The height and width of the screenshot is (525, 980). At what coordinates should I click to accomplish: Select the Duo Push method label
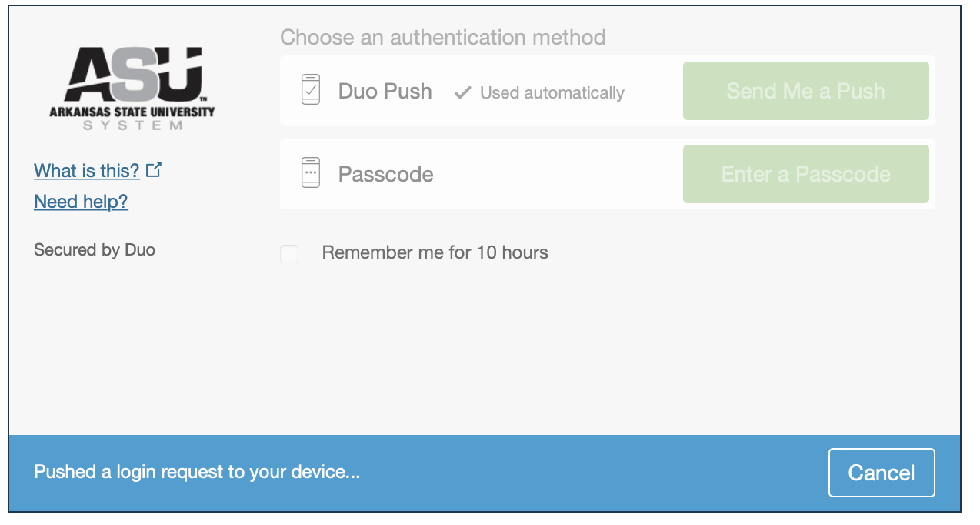[x=385, y=92]
